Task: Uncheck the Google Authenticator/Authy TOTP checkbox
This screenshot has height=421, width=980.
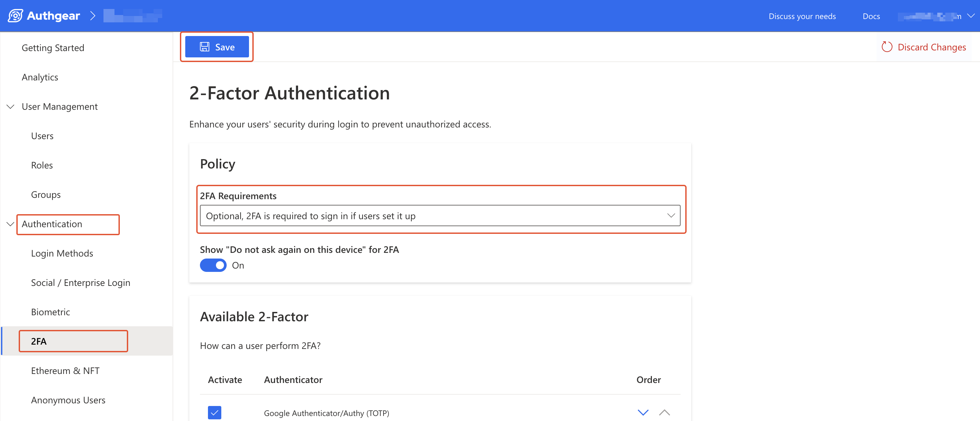Action: coord(215,412)
